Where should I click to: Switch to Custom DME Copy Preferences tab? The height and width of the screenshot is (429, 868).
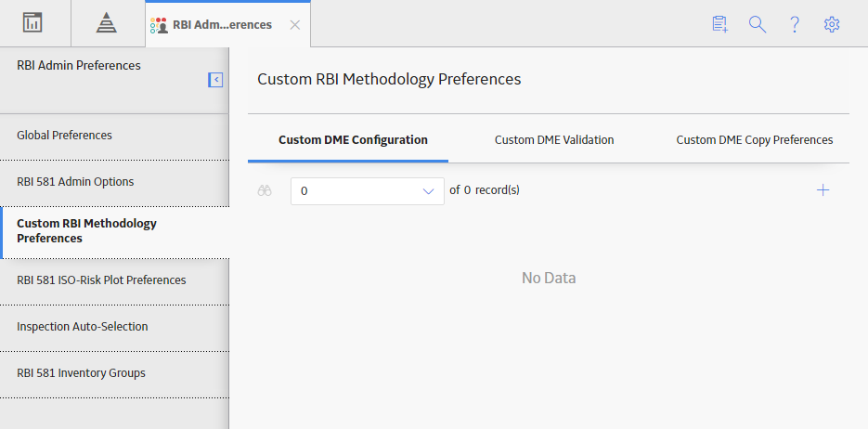coord(755,140)
